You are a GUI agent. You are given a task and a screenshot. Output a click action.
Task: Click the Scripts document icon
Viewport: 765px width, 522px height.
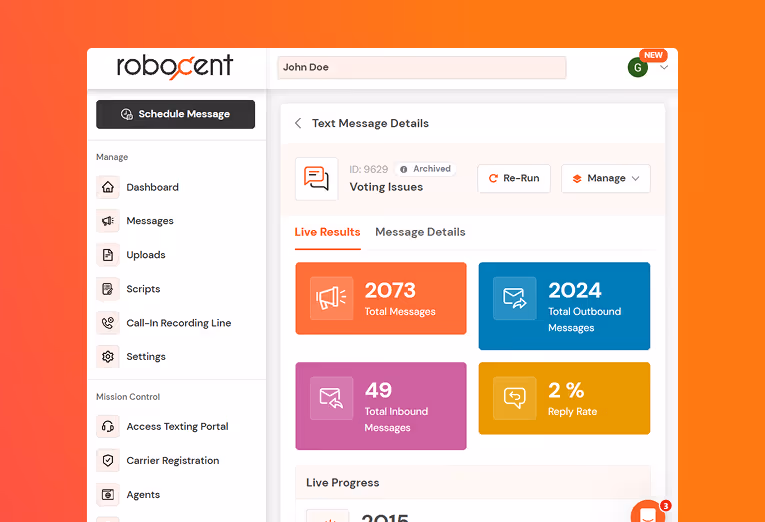coord(108,289)
